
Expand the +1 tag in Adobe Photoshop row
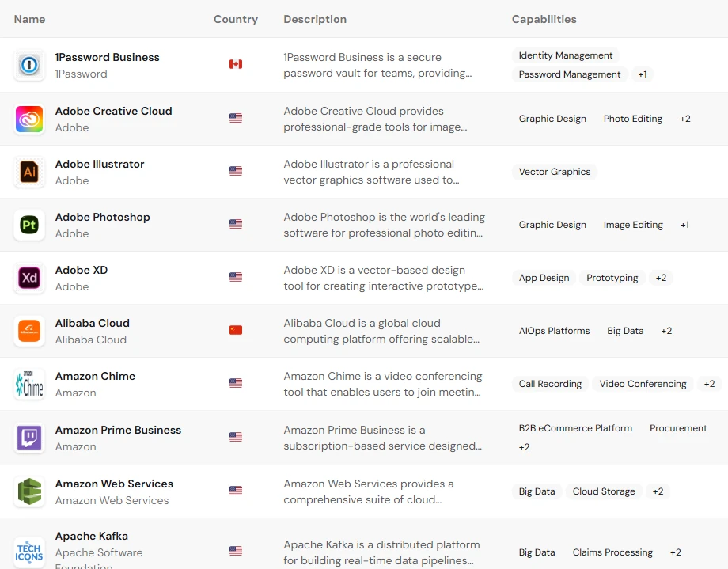(684, 225)
